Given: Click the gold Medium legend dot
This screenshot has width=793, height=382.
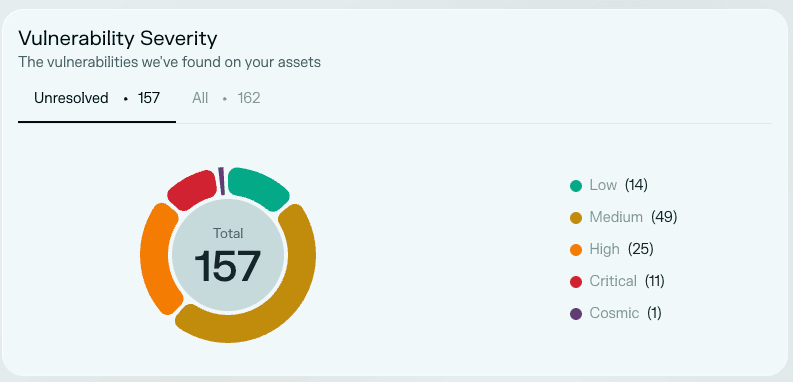Looking at the screenshot, I should 576,218.
